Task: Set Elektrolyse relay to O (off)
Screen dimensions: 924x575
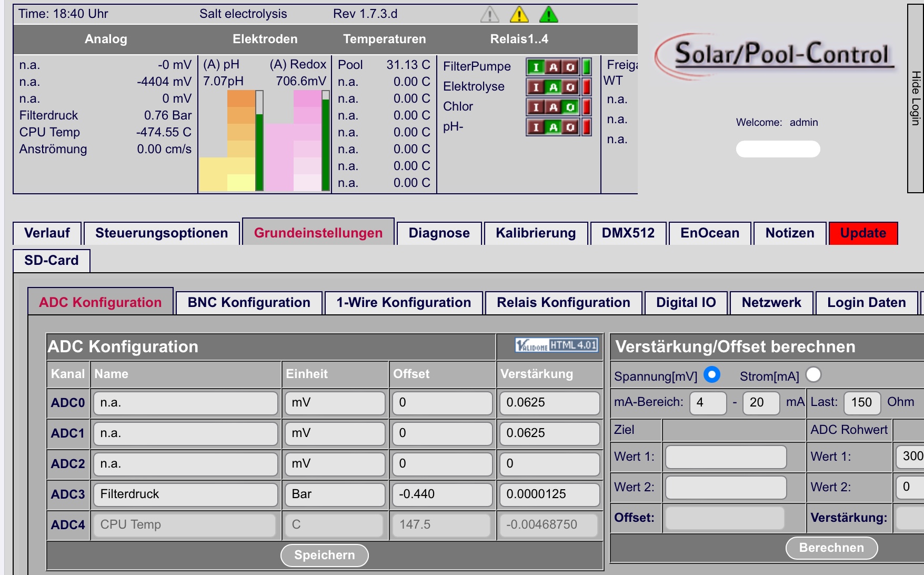Action: pyautogui.click(x=570, y=87)
